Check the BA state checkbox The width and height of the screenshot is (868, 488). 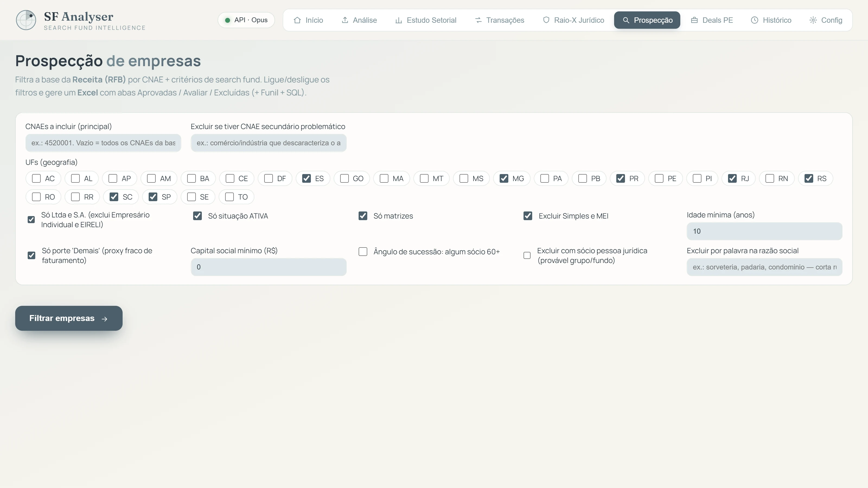click(192, 178)
